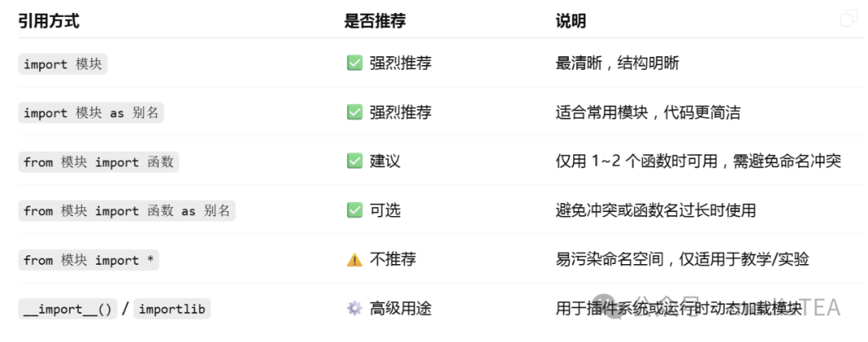Click the 'importlib' code snippet

[x=172, y=309]
